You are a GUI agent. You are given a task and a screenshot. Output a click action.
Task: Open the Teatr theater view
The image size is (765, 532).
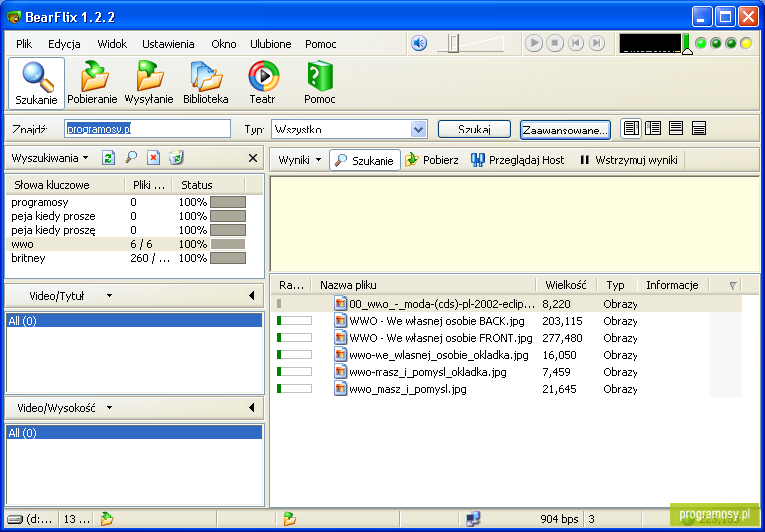pos(263,83)
